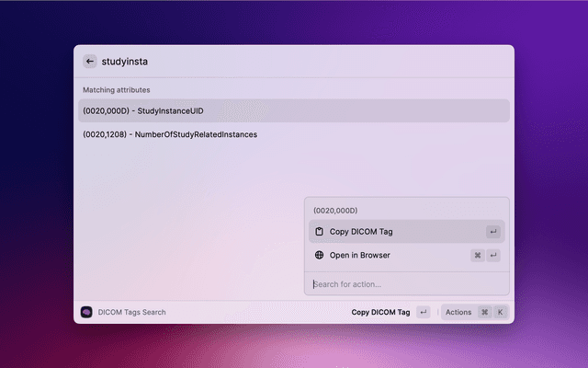Click the Enter key badge in Open in Browser row
Viewport: 588px width, 368px height.
(493, 255)
